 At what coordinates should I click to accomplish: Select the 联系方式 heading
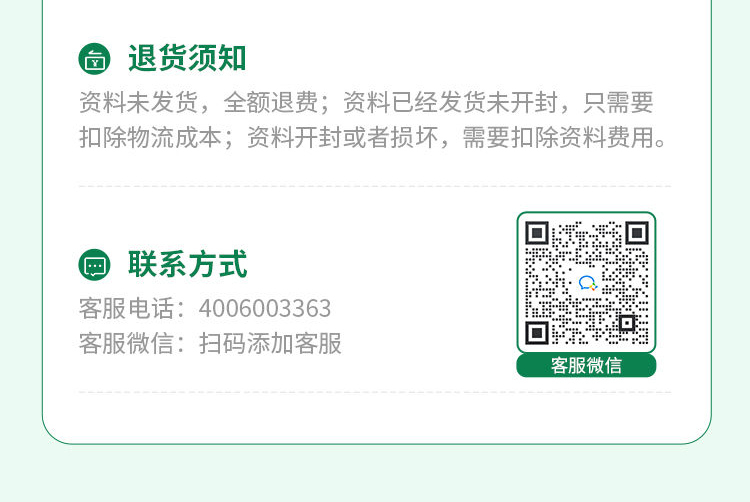(x=188, y=264)
